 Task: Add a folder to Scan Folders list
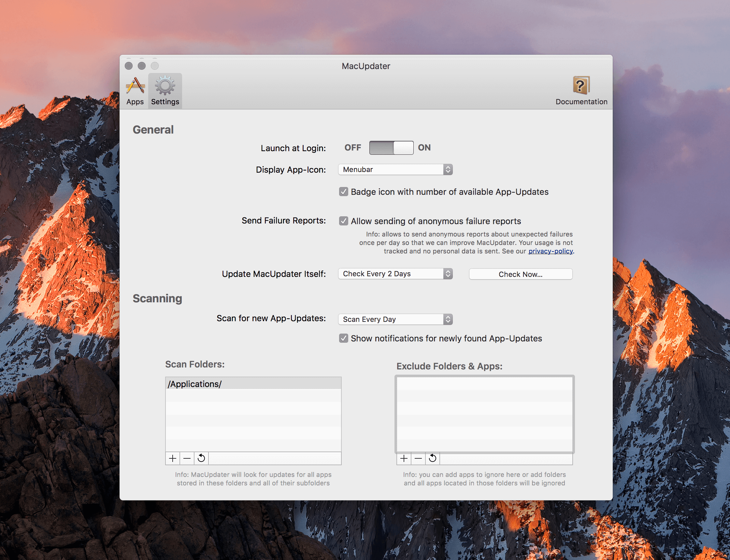(x=173, y=458)
